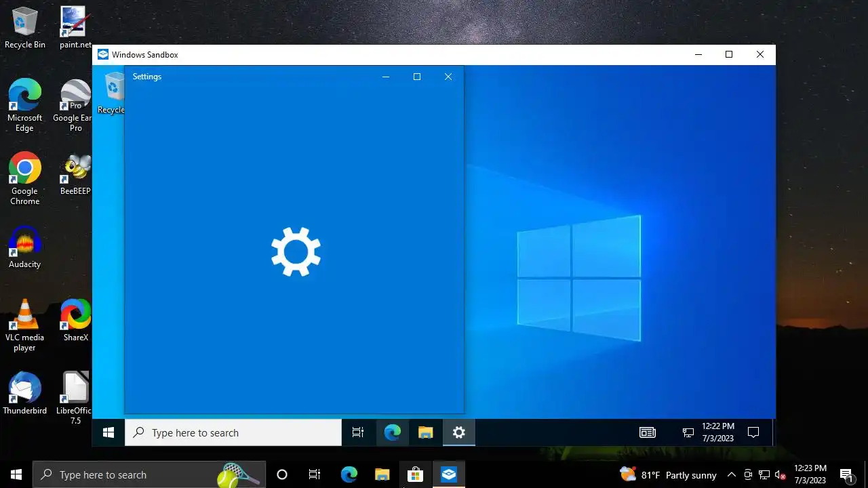Open Microsoft Store from the host taskbar

(x=415, y=474)
